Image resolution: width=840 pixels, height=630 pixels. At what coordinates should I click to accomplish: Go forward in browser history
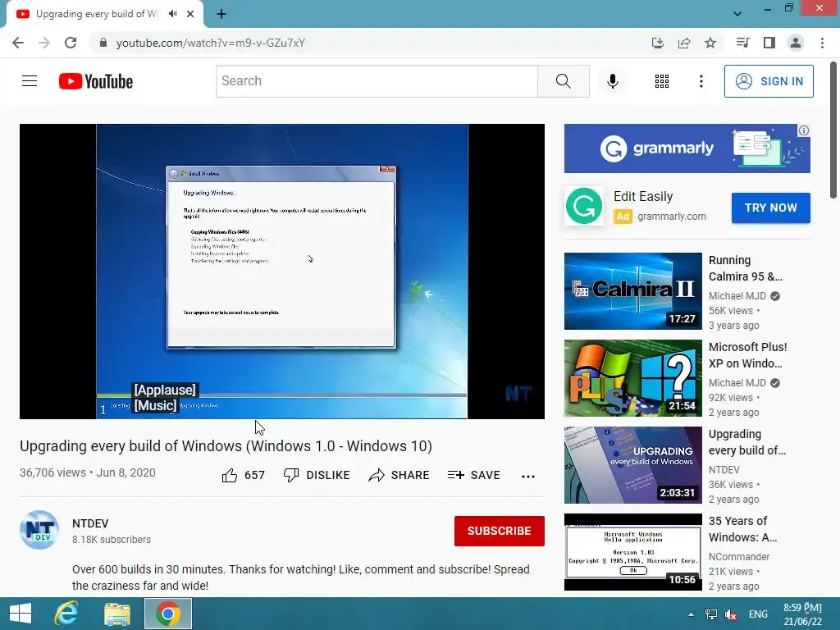click(44, 43)
